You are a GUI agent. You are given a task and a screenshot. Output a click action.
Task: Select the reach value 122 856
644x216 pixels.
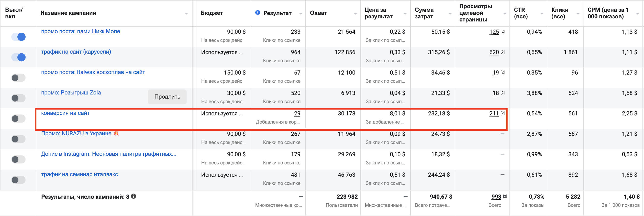click(345, 52)
